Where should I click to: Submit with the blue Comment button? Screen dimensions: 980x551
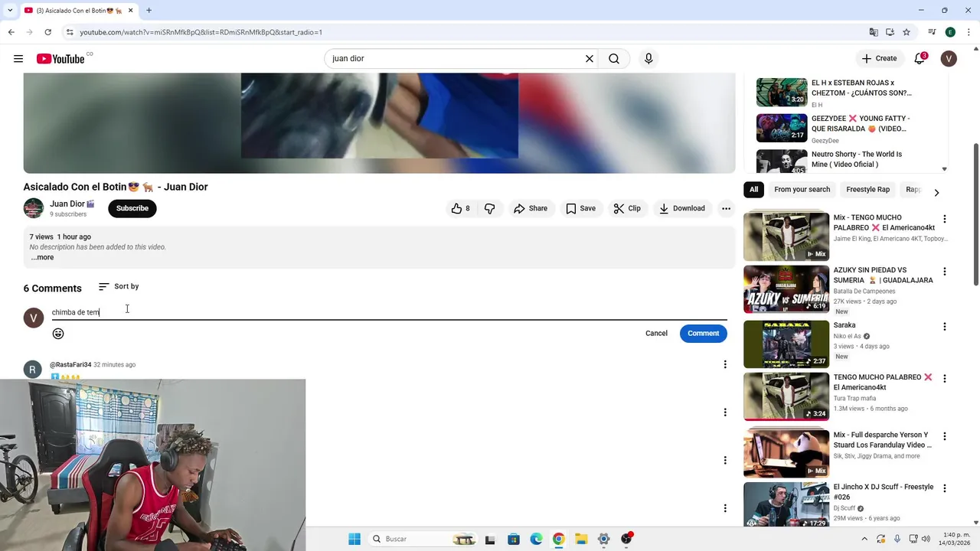tap(704, 333)
